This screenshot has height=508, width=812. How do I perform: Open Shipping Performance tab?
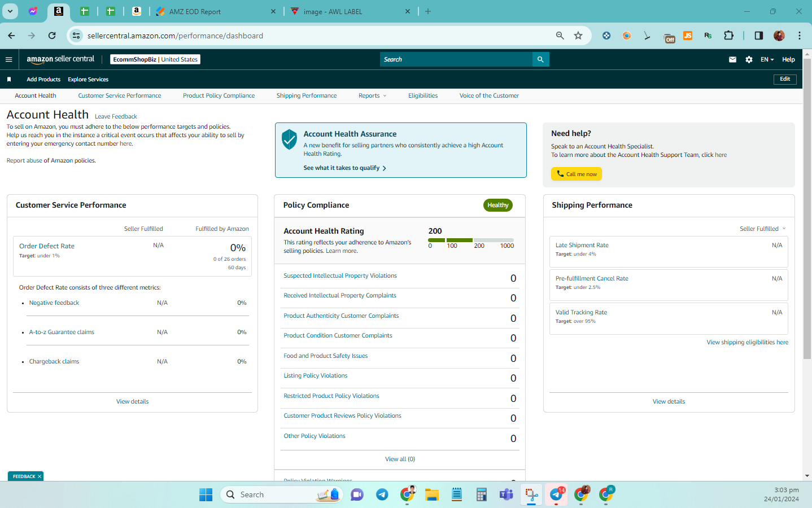(x=307, y=96)
